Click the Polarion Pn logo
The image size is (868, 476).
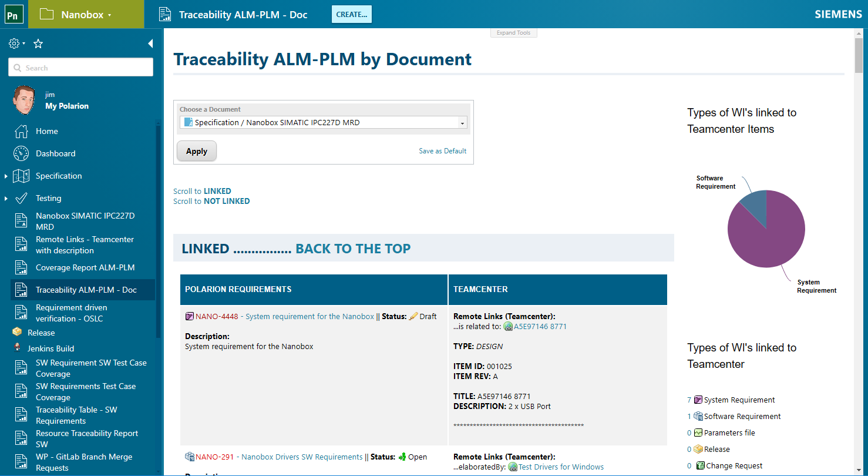click(13, 14)
